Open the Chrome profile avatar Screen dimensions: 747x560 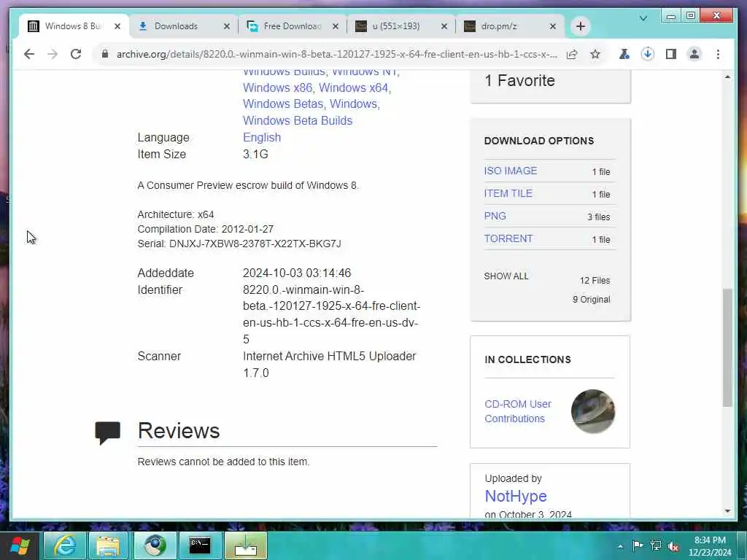(694, 54)
